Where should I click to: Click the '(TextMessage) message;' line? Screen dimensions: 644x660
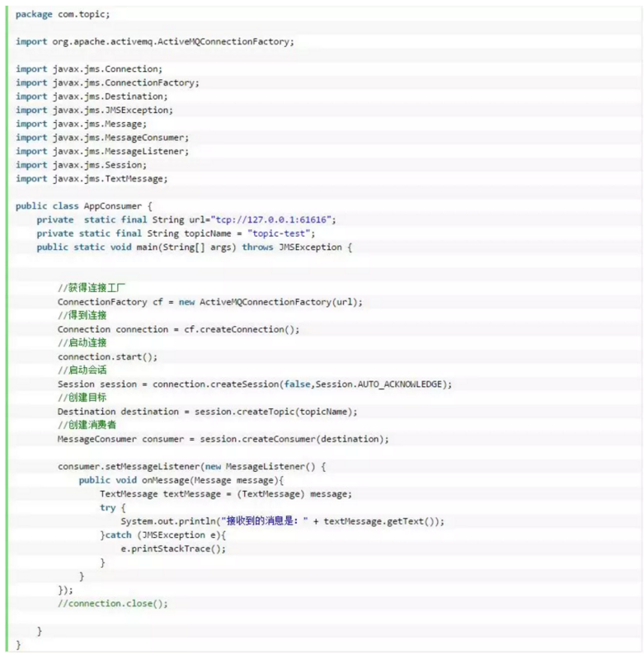point(226,494)
